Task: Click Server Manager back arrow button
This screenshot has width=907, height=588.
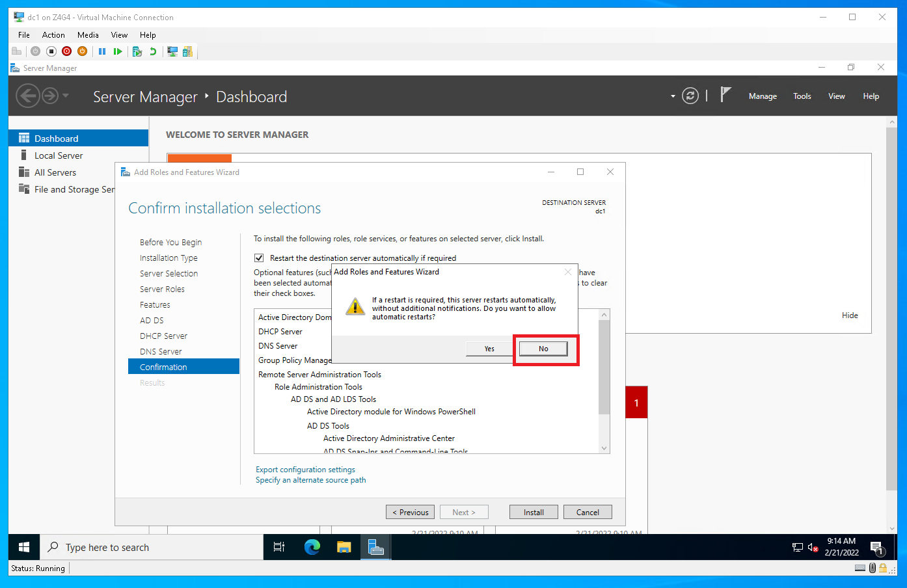Action: tap(27, 96)
